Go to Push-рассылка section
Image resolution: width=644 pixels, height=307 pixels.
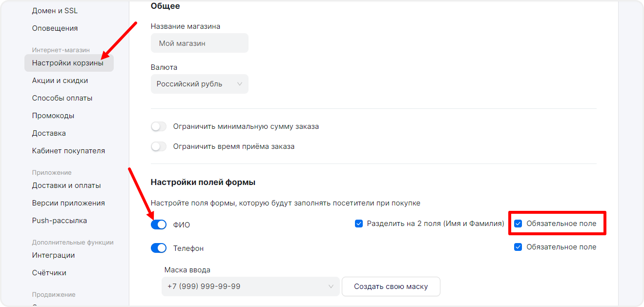point(60,221)
